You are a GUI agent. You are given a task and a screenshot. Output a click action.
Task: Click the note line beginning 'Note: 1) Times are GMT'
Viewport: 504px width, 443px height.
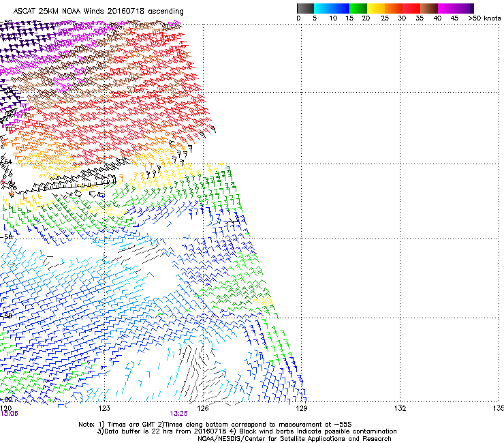coord(215,425)
